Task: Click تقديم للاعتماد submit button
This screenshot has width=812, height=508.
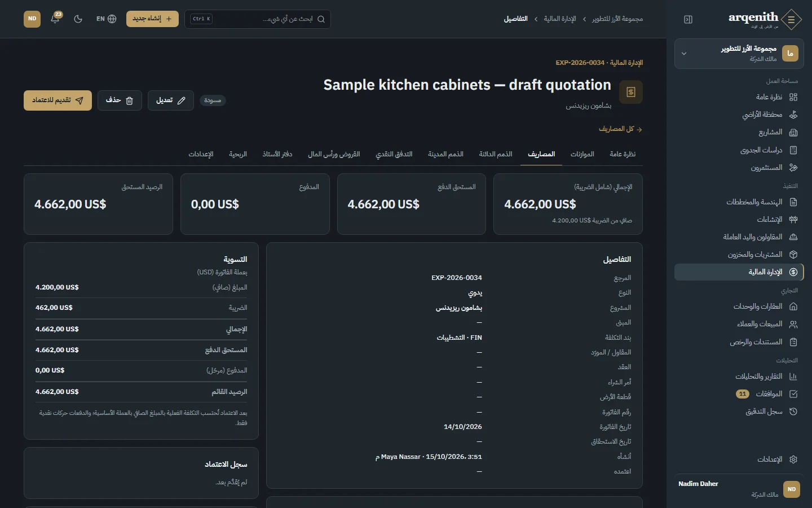Action: 58,100
